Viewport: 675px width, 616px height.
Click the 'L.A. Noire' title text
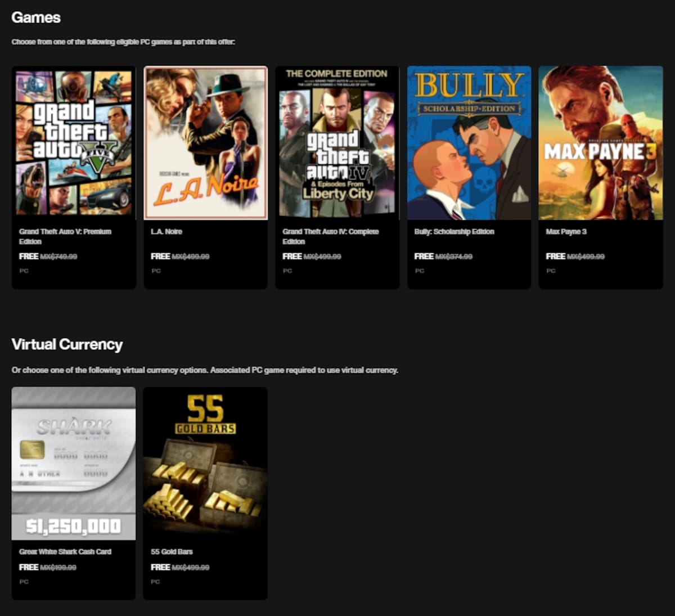166,231
